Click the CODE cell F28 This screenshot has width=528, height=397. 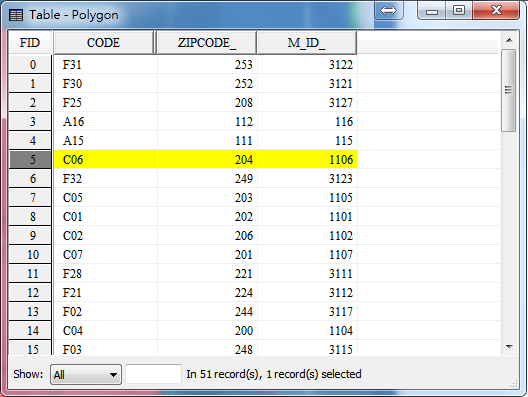(x=105, y=273)
